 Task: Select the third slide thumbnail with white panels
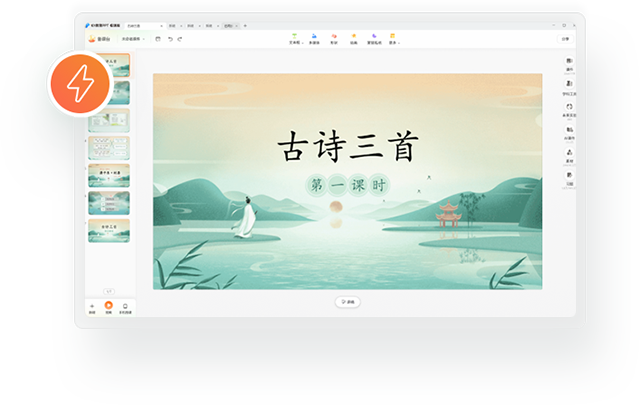tap(109, 120)
